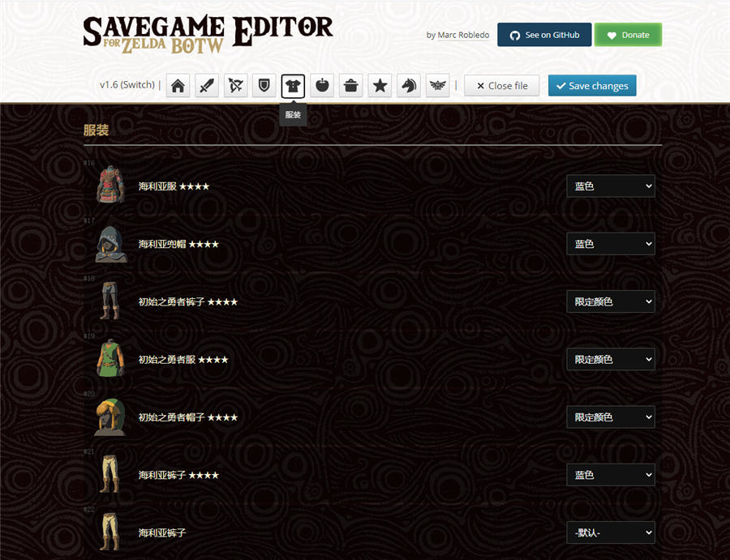Click the green 初始之勇者服 tunic thumbnail
This screenshot has height=560, width=730.
pyautogui.click(x=111, y=358)
